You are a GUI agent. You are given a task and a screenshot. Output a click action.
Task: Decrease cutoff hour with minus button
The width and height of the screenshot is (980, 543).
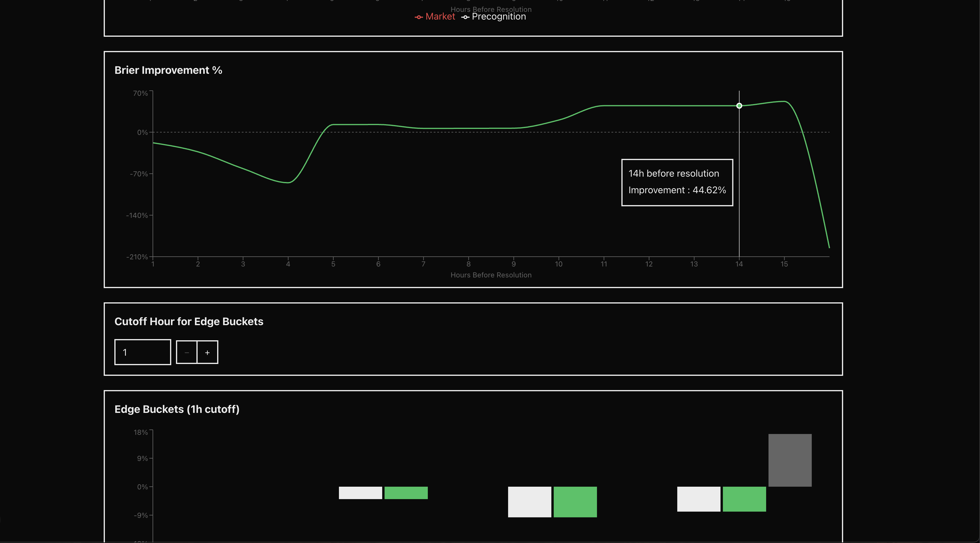[186, 352]
